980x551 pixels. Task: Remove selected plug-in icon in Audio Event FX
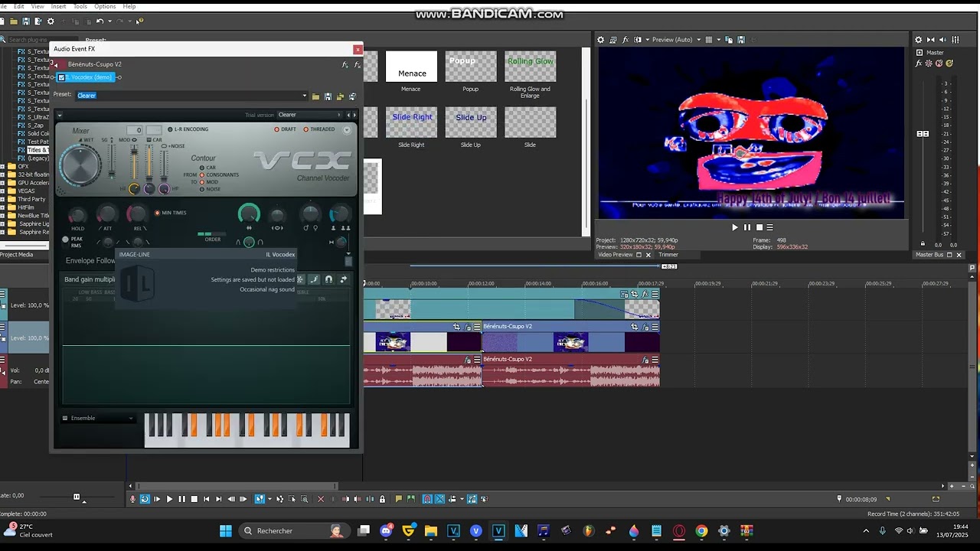357,65
